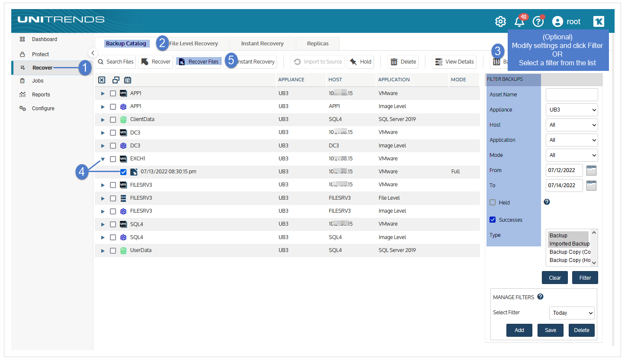Save the current filter
This screenshot has width=628, height=364.
pos(551,330)
